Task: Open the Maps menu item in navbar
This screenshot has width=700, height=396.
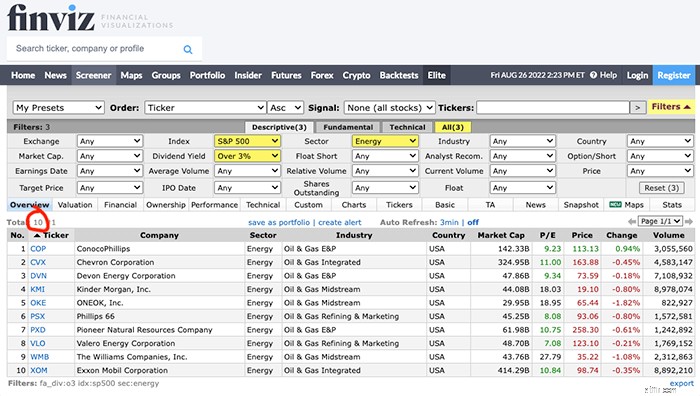Action: click(x=131, y=75)
